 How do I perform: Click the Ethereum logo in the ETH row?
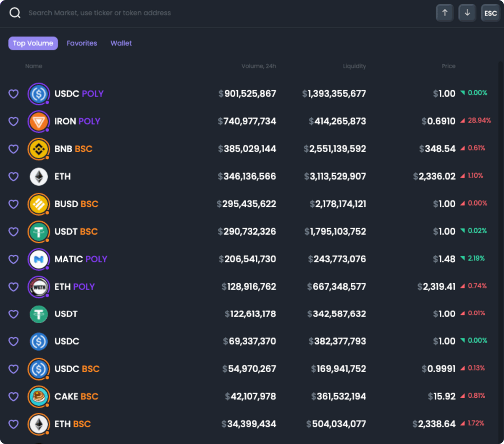39,177
